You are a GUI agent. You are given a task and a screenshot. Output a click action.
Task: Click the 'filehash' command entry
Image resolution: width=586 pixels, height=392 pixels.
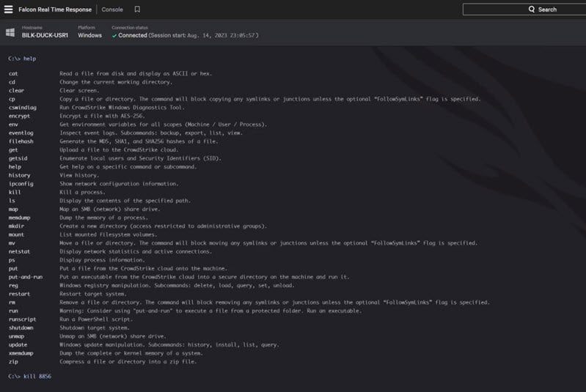21,141
